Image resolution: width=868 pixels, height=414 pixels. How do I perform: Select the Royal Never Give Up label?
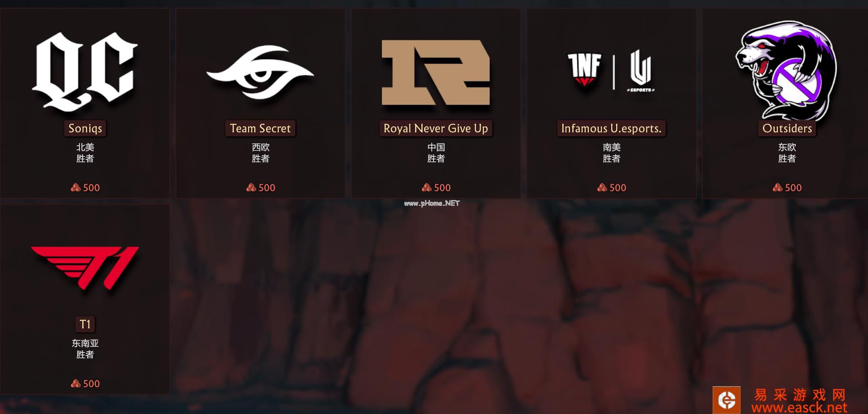point(436,128)
